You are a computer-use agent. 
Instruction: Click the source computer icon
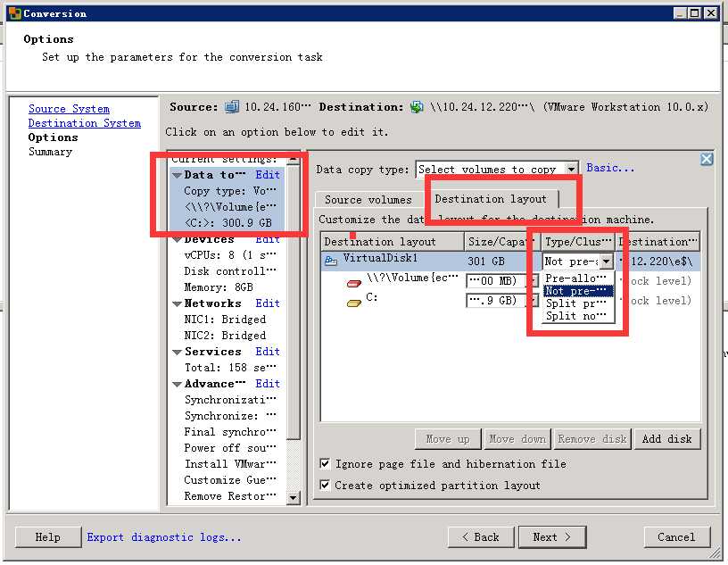click(x=232, y=107)
